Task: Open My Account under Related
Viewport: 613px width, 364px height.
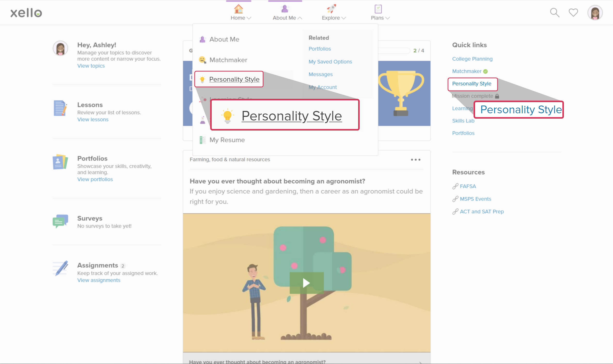Action: pyautogui.click(x=323, y=87)
